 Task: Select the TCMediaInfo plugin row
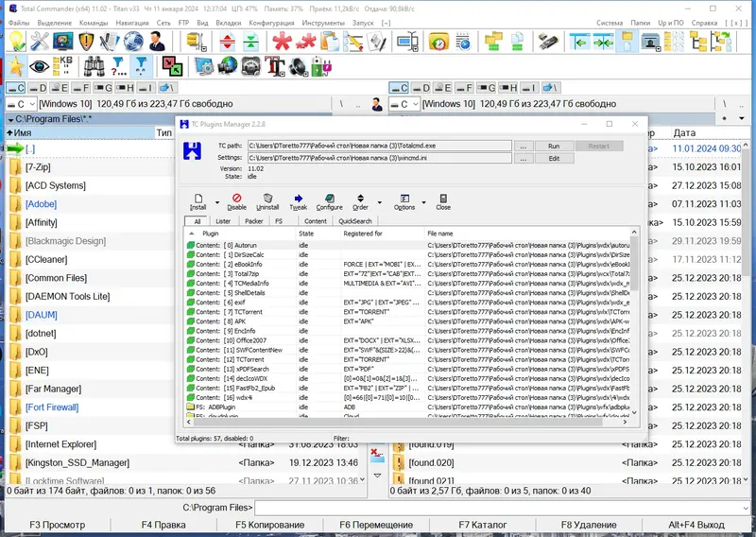point(408,284)
